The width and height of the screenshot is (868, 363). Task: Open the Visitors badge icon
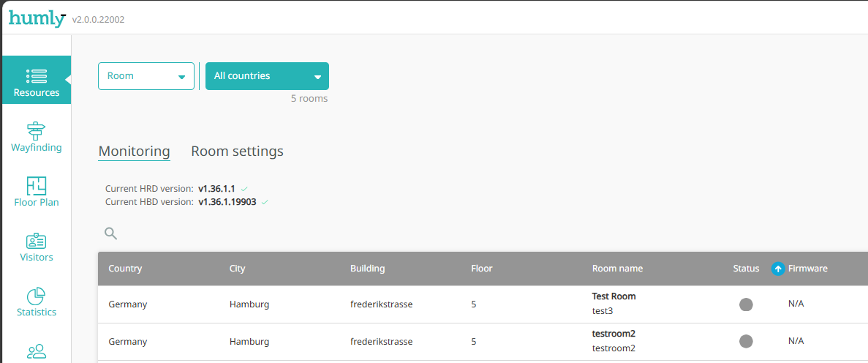[x=36, y=241]
